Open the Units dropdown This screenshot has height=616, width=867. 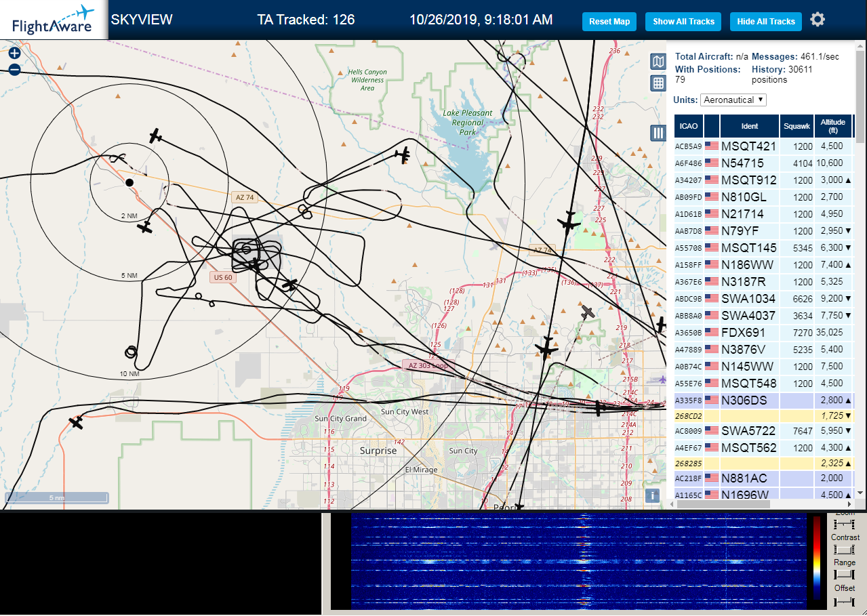pyautogui.click(x=733, y=100)
